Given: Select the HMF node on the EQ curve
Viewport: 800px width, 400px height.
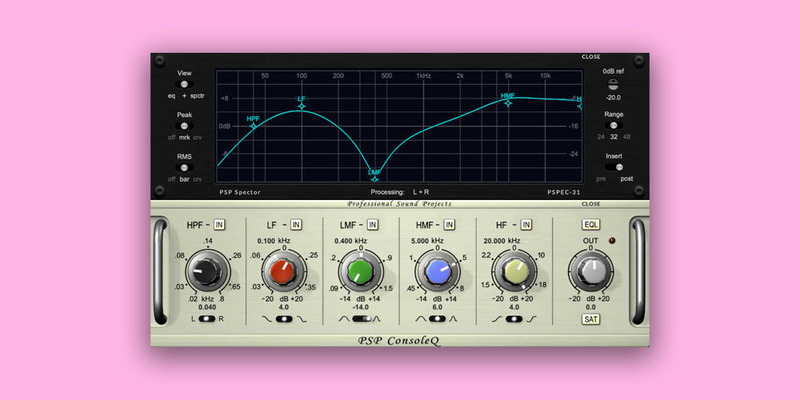Looking at the screenshot, I should coord(508,100).
